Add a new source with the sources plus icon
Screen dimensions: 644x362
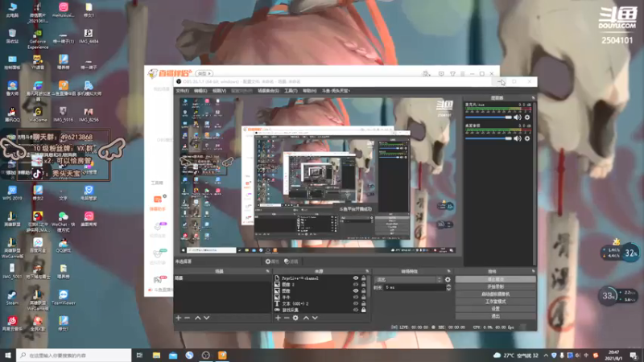[278, 318]
